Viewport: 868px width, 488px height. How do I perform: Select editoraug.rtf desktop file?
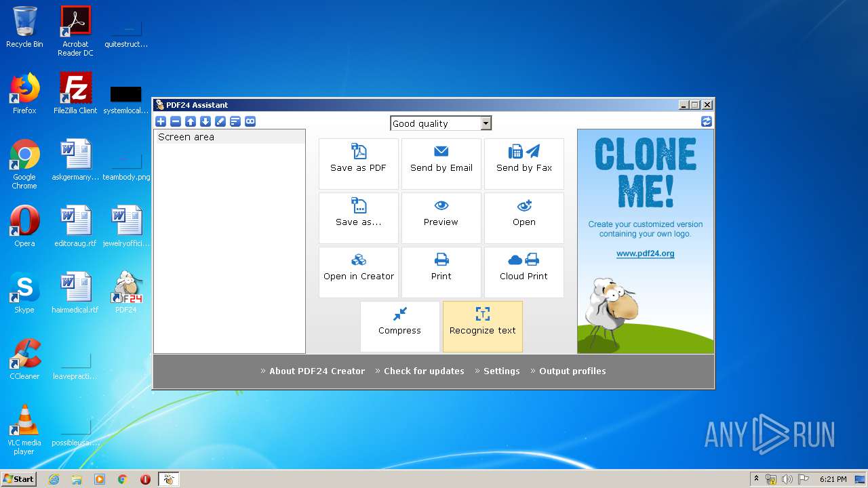point(75,226)
